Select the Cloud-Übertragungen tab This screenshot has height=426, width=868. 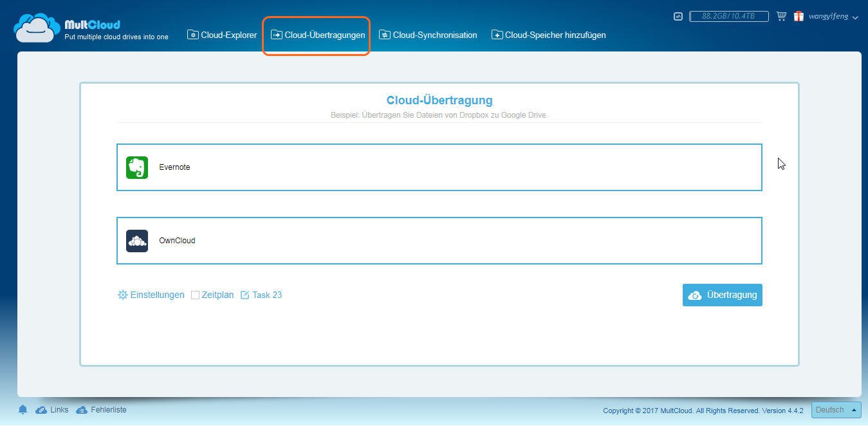tap(318, 35)
